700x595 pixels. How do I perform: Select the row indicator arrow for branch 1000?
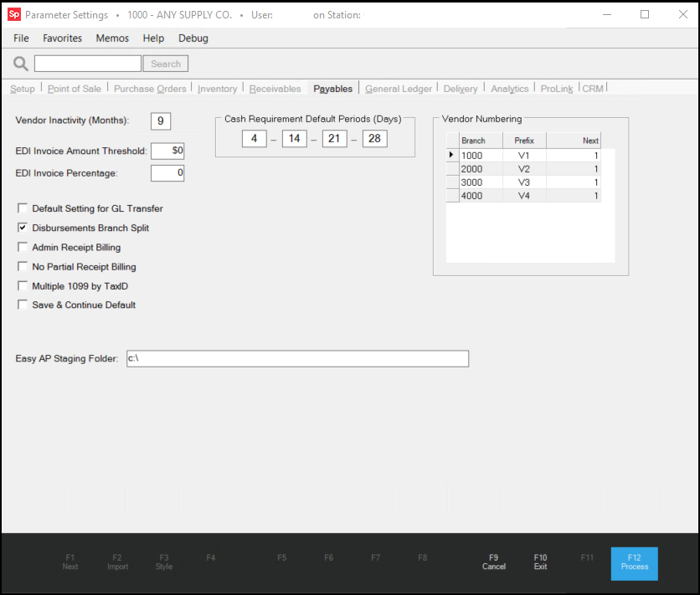(452, 156)
